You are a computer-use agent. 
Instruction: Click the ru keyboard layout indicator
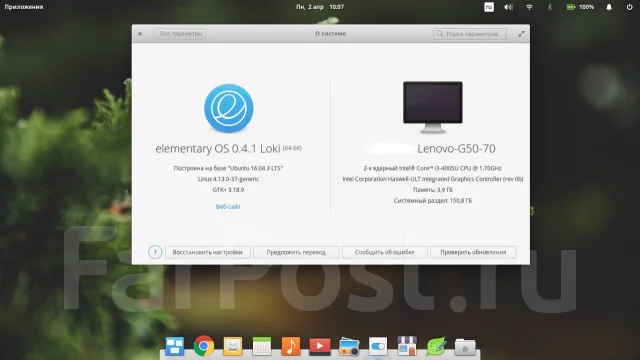pyautogui.click(x=489, y=7)
